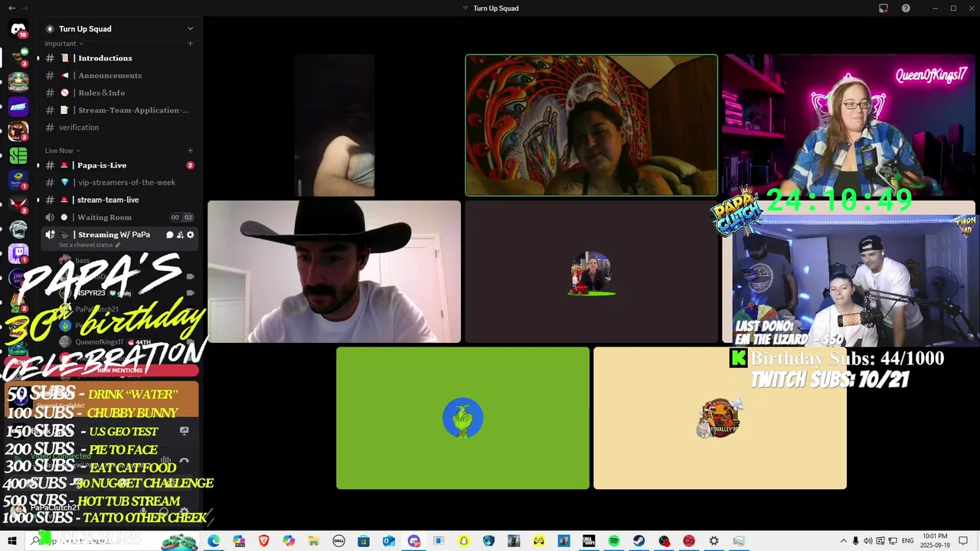Toggle system tray microphone icon
980x551 pixels.
pyautogui.click(x=856, y=541)
